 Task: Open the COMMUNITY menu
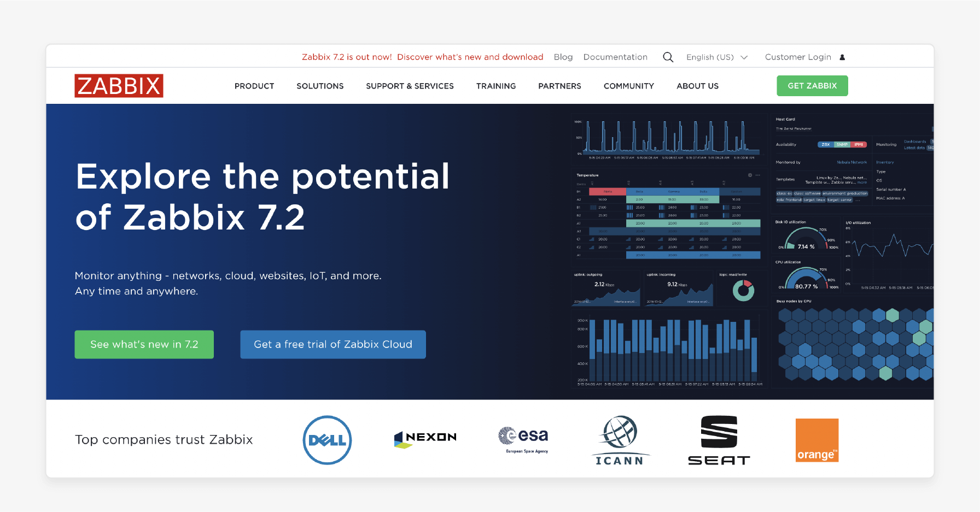pos(629,86)
